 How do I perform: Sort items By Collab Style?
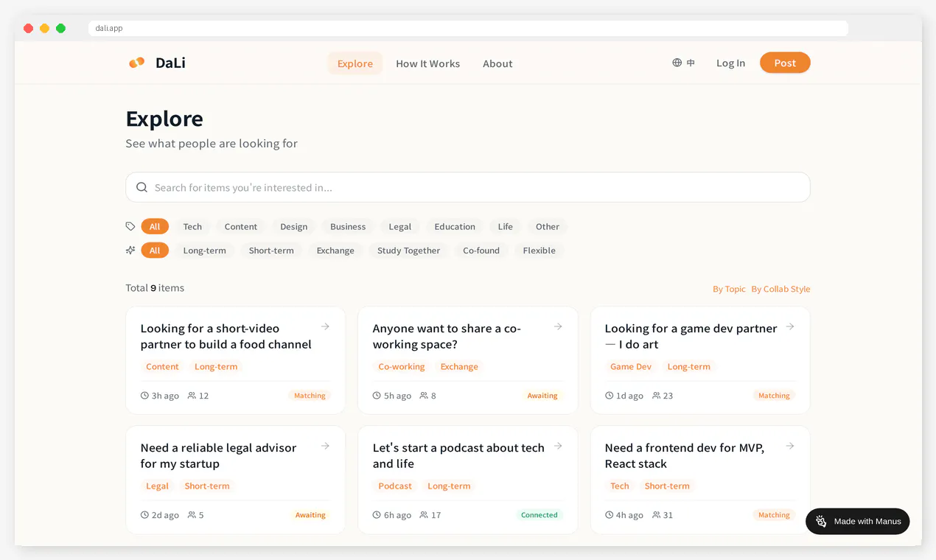point(780,289)
